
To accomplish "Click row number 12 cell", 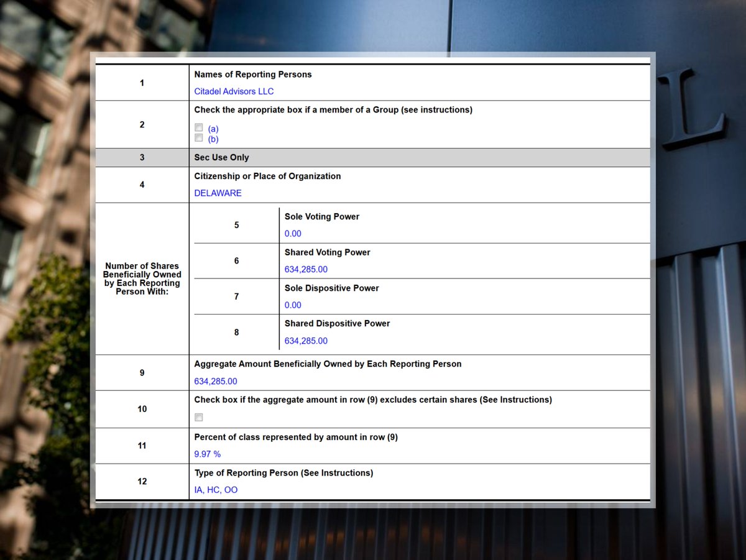I will click(142, 482).
